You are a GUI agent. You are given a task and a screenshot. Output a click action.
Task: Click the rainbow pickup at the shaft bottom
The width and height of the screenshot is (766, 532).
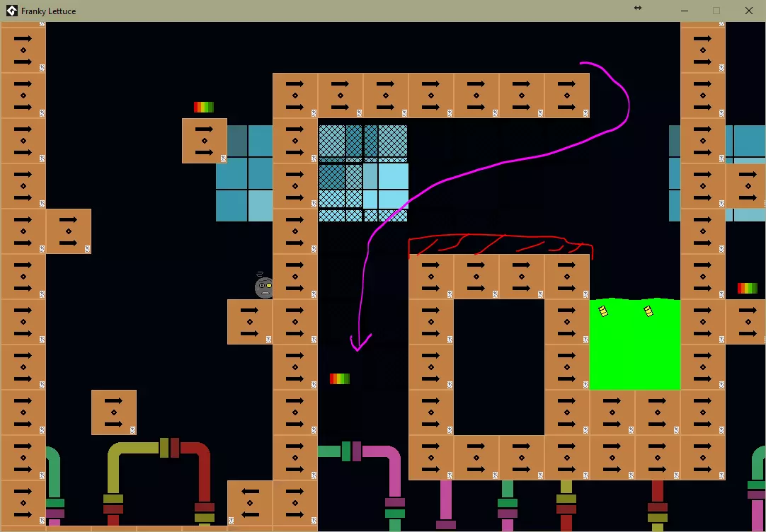[x=340, y=378]
